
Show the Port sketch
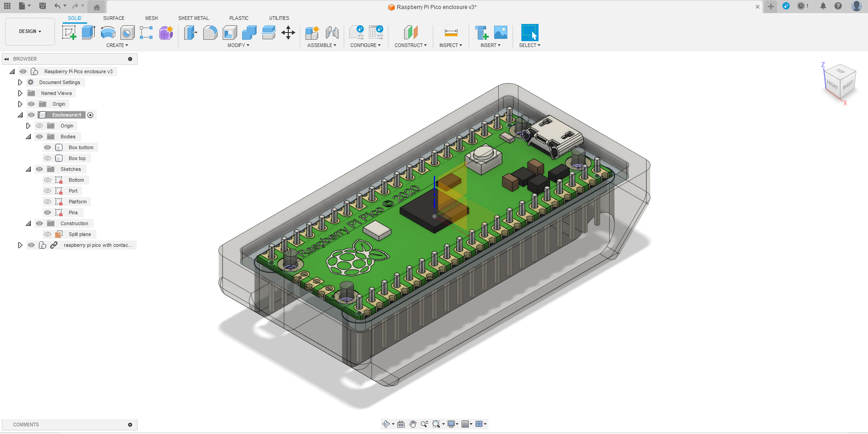pyautogui.click(x=47, y=191)
